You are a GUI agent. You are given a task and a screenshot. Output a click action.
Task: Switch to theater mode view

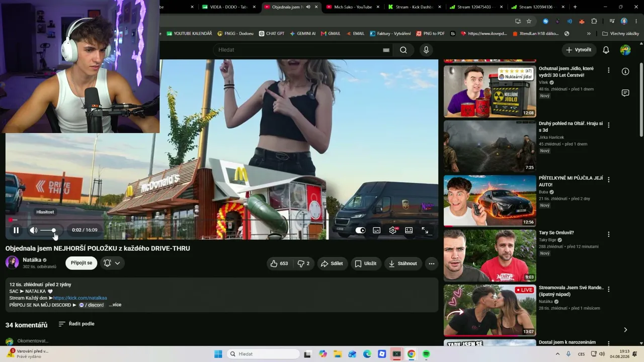(x=409, y=230)
